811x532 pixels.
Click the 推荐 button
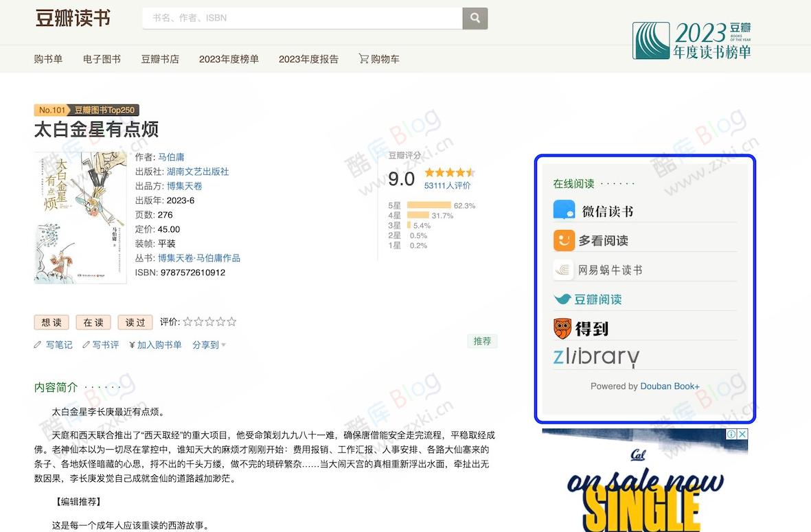pyautogui.click(x=482, y=340)
